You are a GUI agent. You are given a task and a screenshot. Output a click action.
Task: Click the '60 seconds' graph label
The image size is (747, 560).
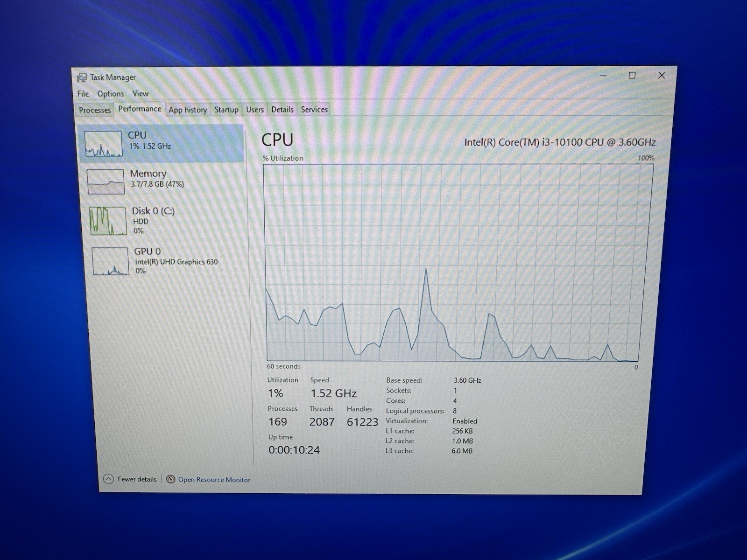click(x=284, y=366)
